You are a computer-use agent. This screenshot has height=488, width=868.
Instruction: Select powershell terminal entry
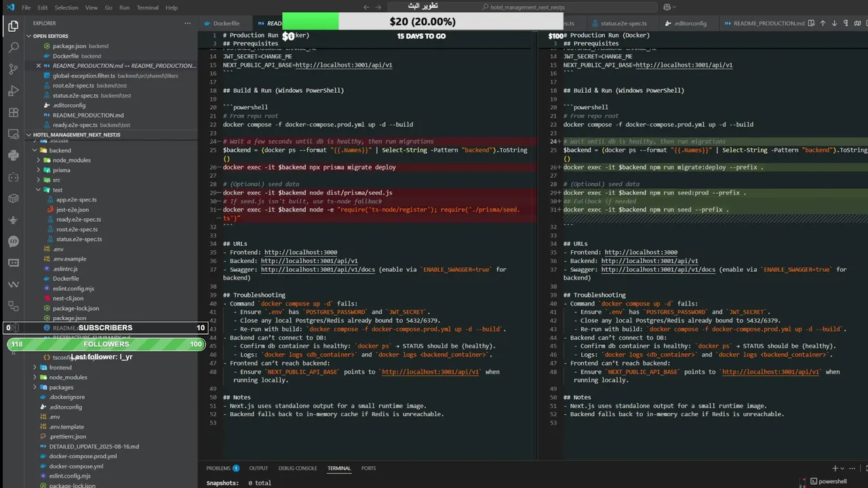[x=828, y=481]
